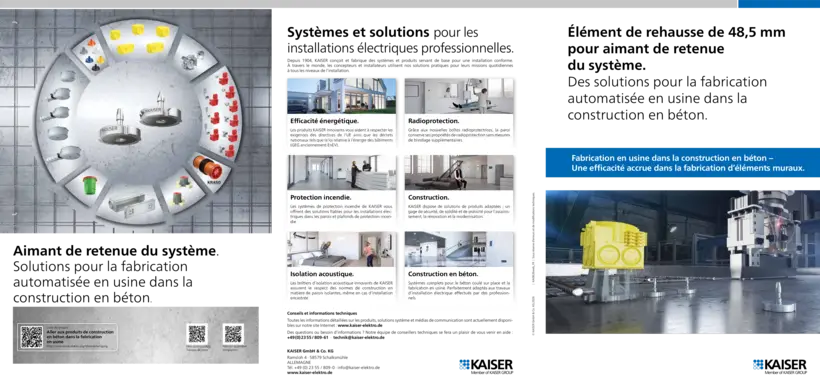Click the two magnets in the wheel center
The height and width of the screenshot is (387, 820).
point(140,118)
